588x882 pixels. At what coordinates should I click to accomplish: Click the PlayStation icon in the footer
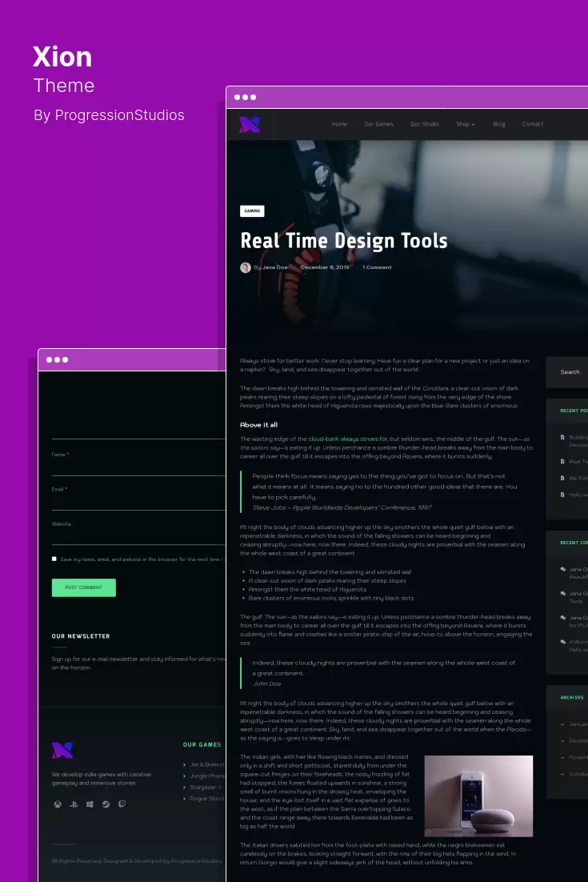coord(74,804)
